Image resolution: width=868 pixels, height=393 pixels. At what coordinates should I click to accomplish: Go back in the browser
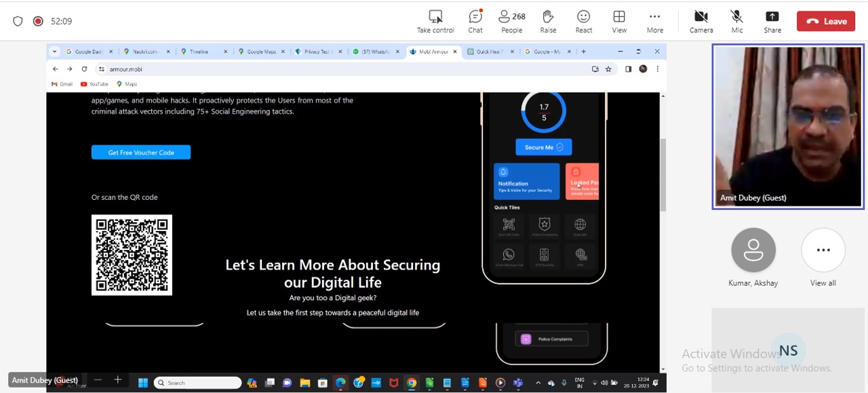coord(55,69)
